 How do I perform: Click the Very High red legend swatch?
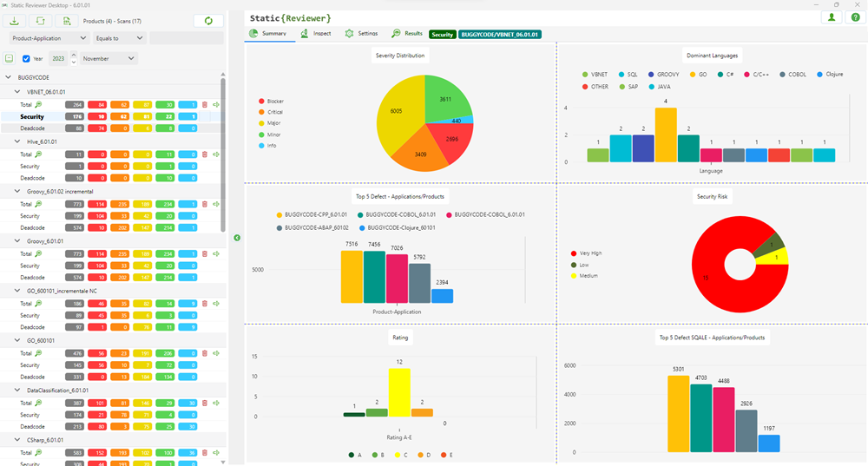pyautogui.click(x=575, y=253)
